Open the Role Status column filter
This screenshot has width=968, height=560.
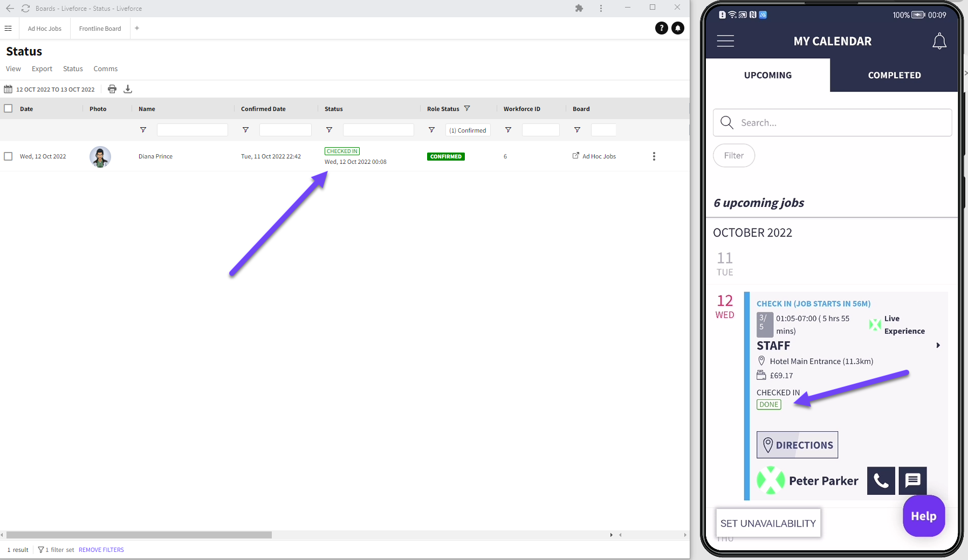click(x=467, y=108)
